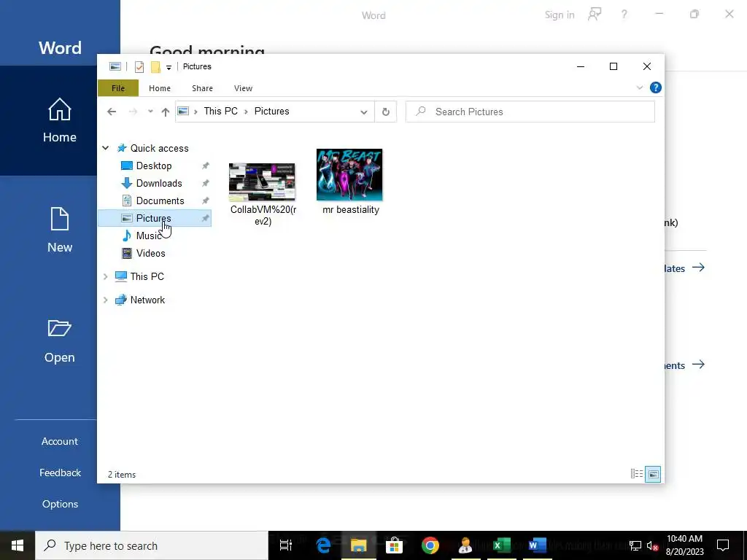Open Explorer help with the question mark icon
Screen dimensions: 747x560
(656, 87)
